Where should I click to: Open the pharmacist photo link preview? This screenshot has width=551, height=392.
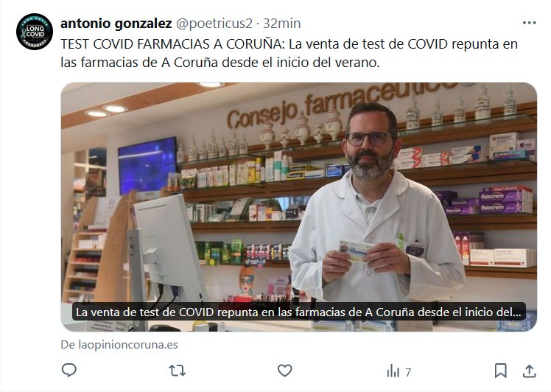click(298, 207)
